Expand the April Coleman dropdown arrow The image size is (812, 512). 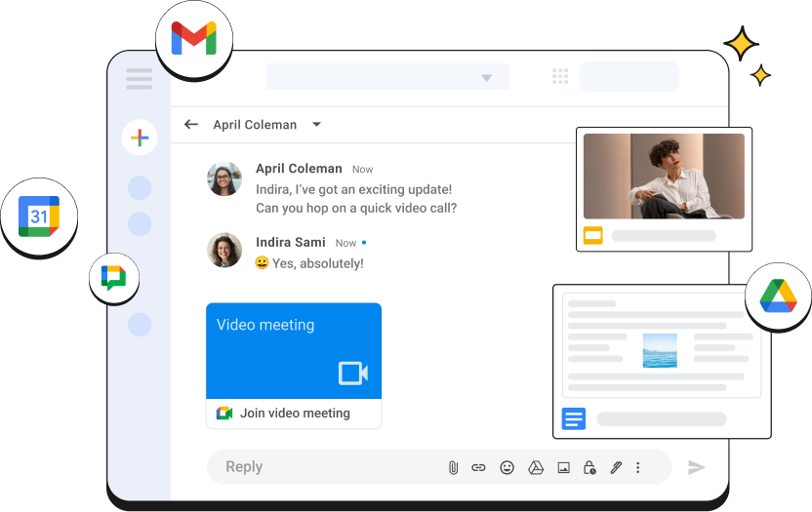(x=316, y=124)
